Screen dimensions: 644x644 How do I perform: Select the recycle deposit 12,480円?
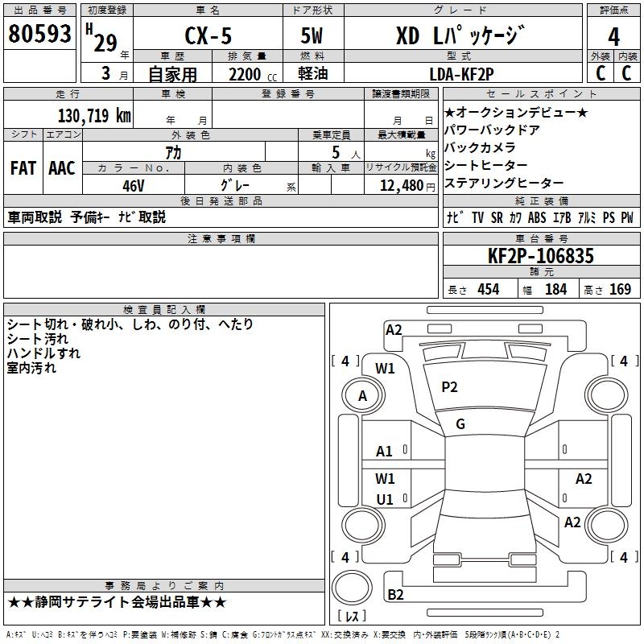pos(407,186)
